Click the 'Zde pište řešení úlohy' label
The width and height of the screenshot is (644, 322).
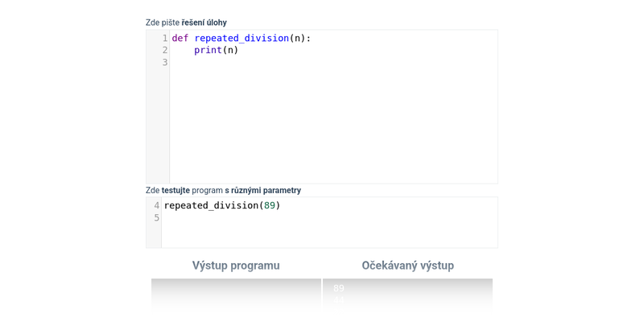pos(186,23)
